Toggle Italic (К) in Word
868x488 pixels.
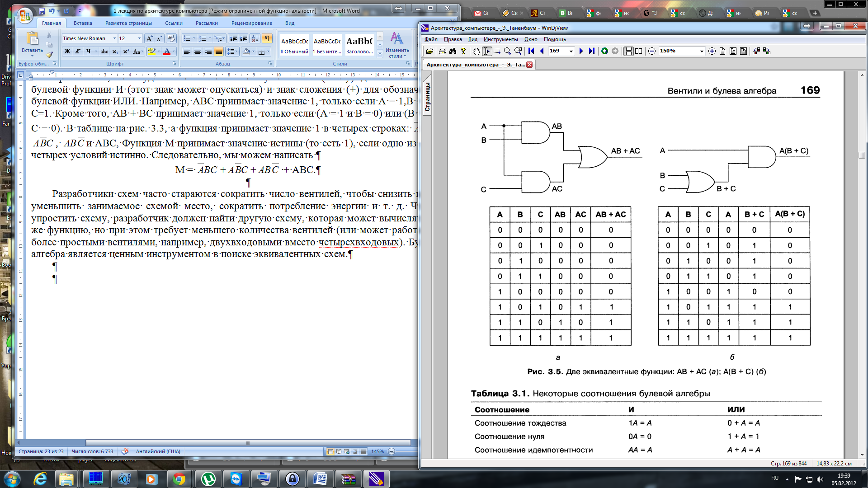click(78, 52)
